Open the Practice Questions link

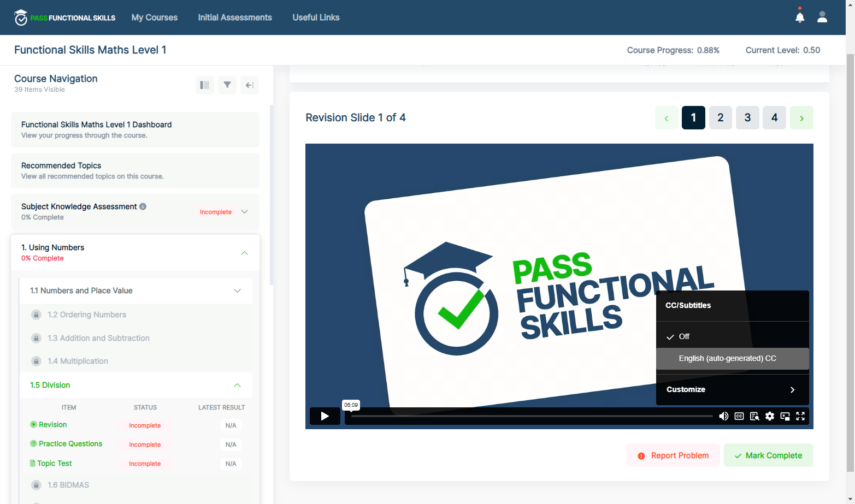pos(70,443)
